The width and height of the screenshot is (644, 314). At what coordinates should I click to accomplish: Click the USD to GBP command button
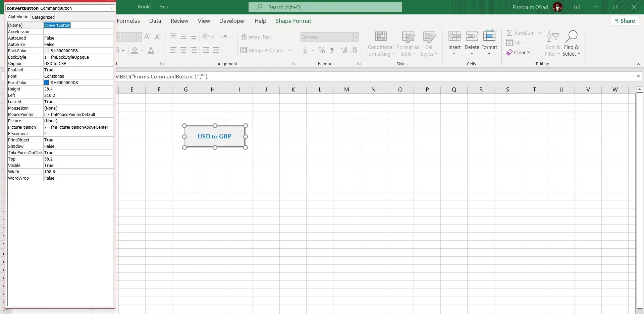[215, 136]
